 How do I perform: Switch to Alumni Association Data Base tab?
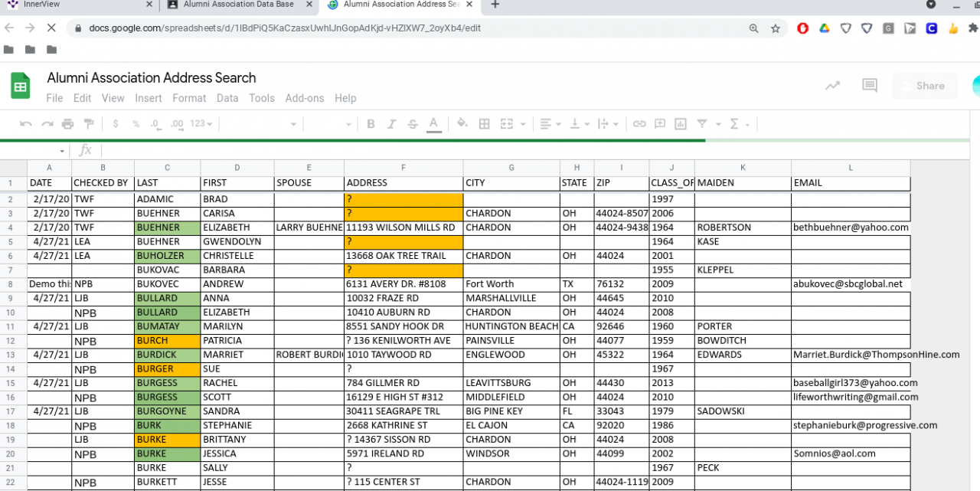click(240, 5)
